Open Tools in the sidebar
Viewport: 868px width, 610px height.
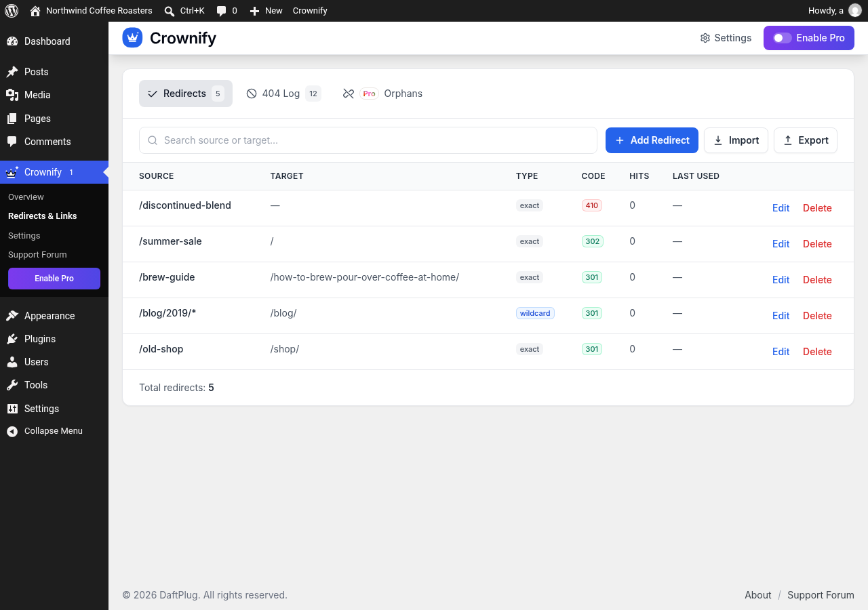(x=54, y=385)
